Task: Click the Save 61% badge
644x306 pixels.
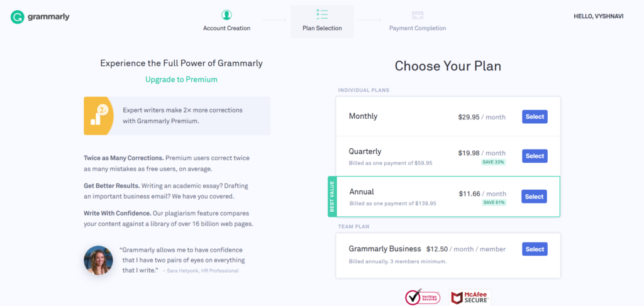Action: click(x=494, y=202)
